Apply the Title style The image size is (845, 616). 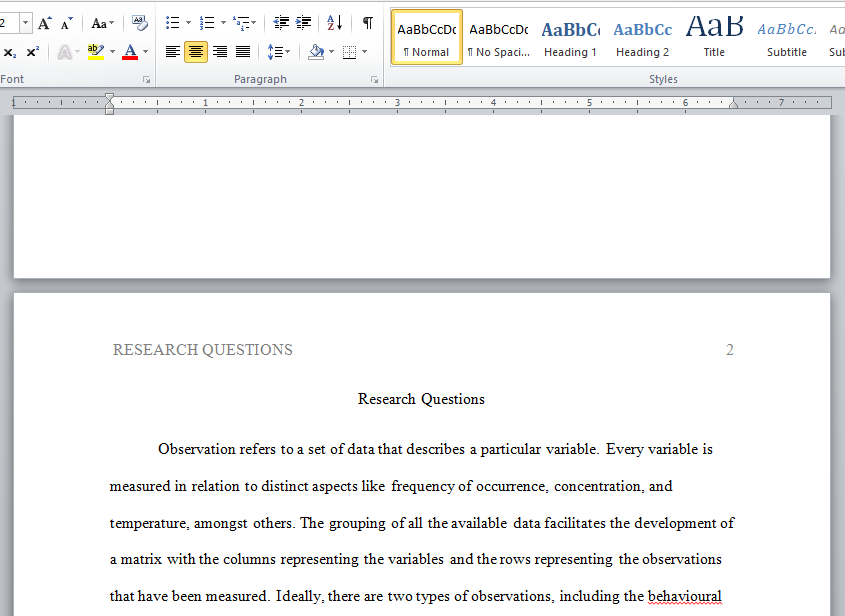point(714,37)
